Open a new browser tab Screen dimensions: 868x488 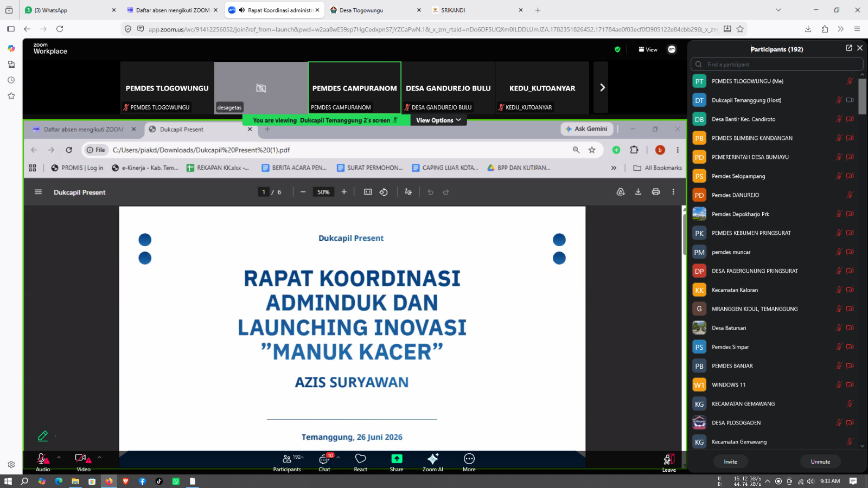538,10
